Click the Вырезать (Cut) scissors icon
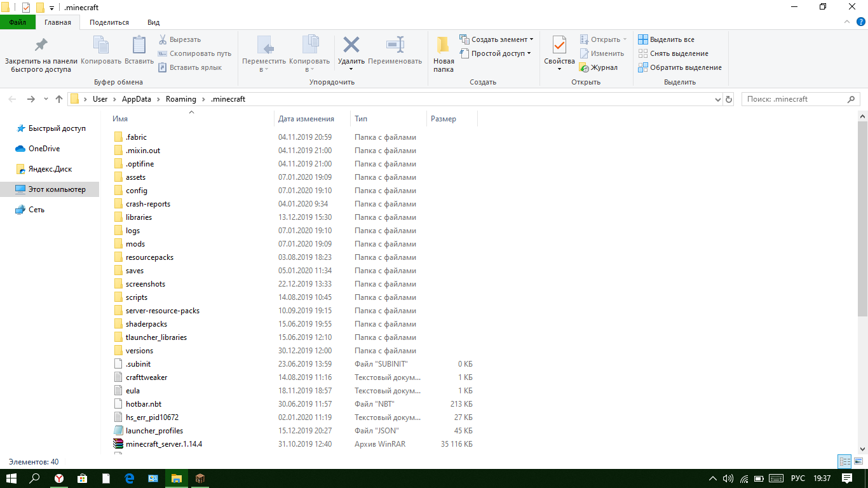Viewport: 868px width, 488px height. [163, 39]
